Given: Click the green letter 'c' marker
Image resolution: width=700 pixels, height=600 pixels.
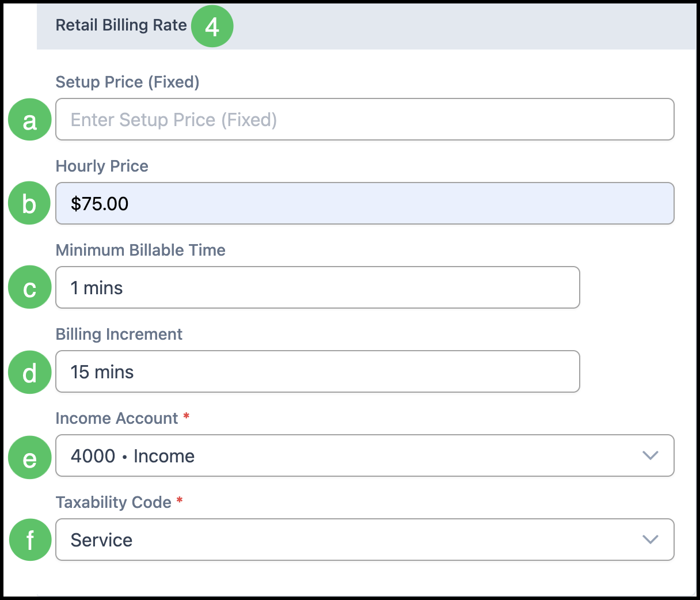Looking at the screenshot, I should tap(30, 287).
